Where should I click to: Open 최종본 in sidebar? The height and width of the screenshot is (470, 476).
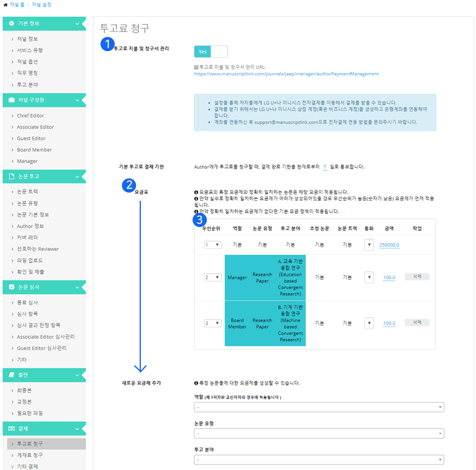(x=24, y=390)
